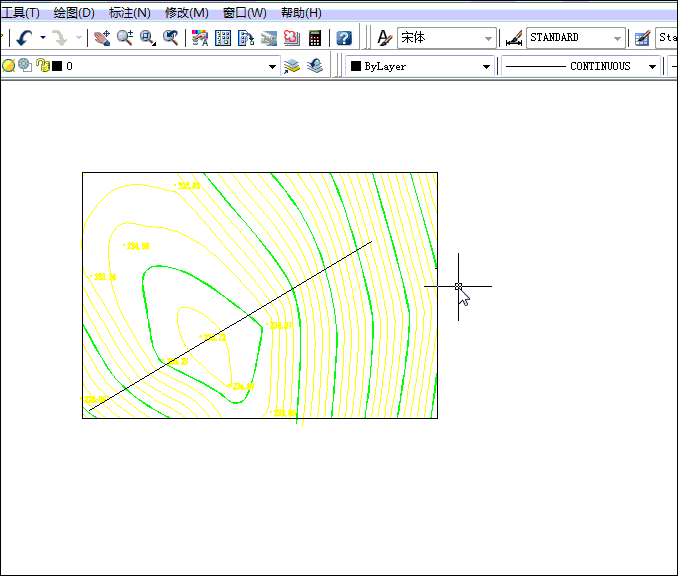Expand the layer list dropdown
The width and height of the screenshot is (678, 576).
tap(272, 67)
